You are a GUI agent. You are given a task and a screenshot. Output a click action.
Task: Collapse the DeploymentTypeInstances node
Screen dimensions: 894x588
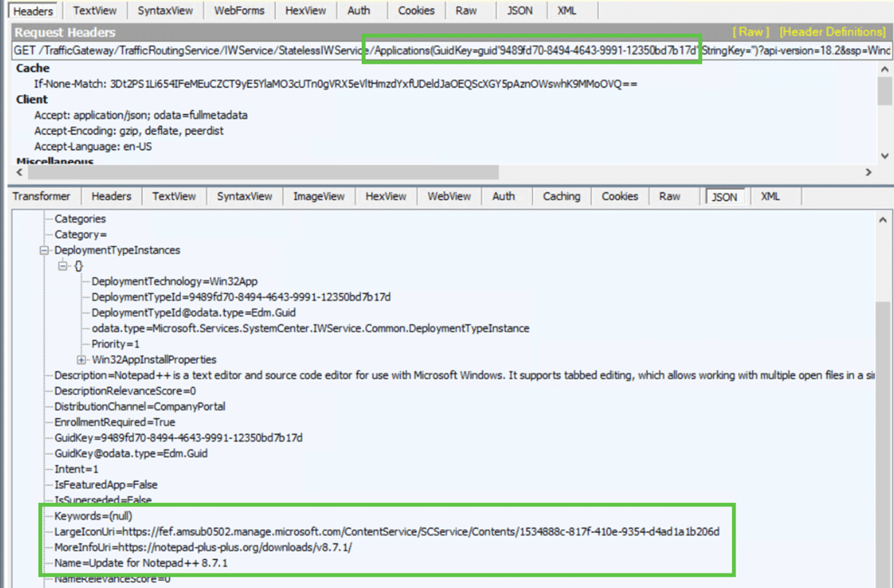(44, 250)
